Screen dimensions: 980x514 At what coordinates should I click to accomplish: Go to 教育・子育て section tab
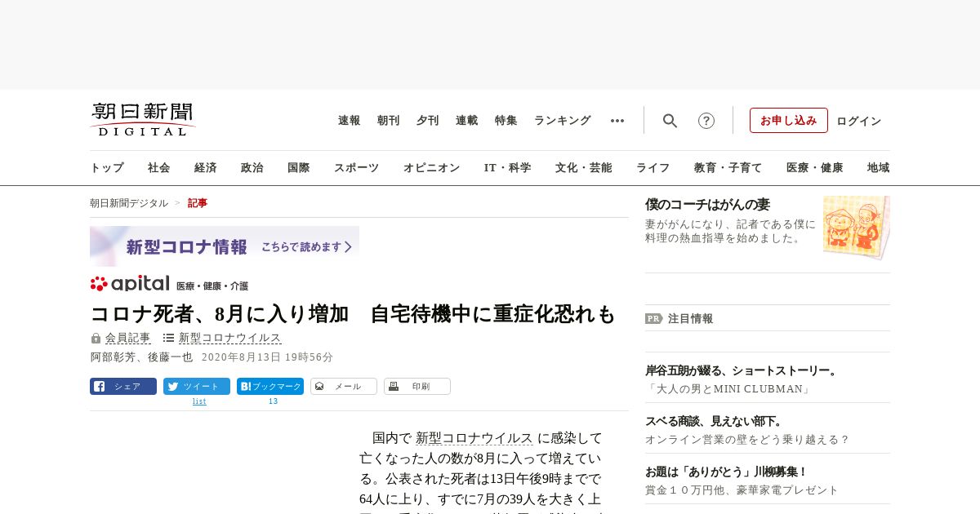[728, 168]
